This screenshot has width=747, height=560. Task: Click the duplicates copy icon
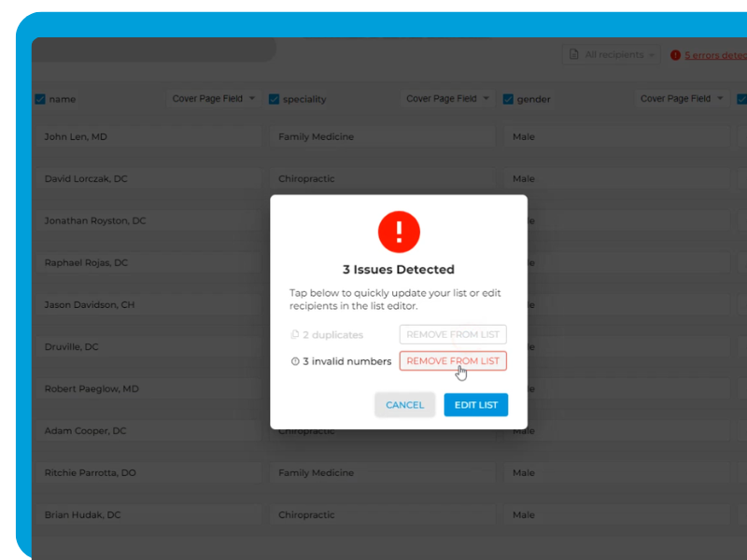point(294,334)
